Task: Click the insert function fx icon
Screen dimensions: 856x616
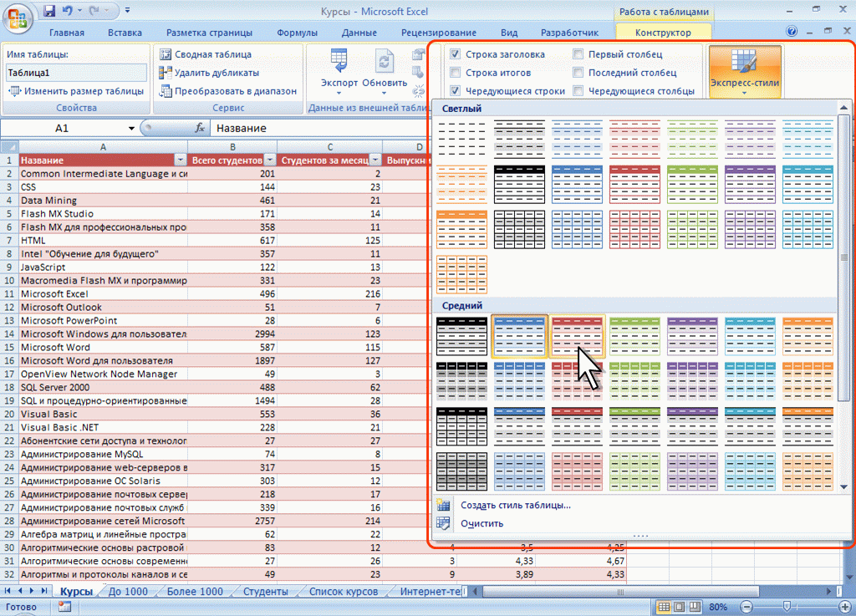Action: pyautogui.click(x=200, y=128)
